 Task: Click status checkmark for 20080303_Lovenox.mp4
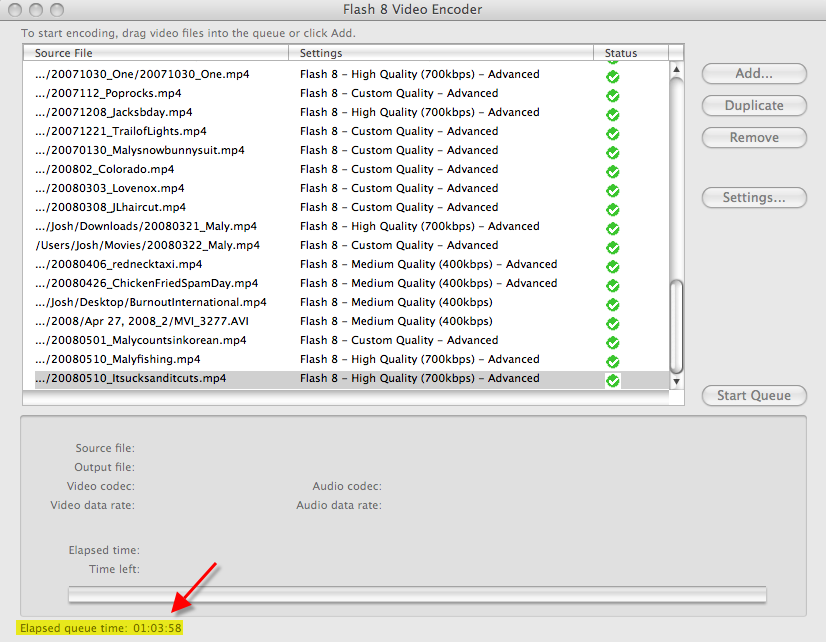click(x=612, y=191)
